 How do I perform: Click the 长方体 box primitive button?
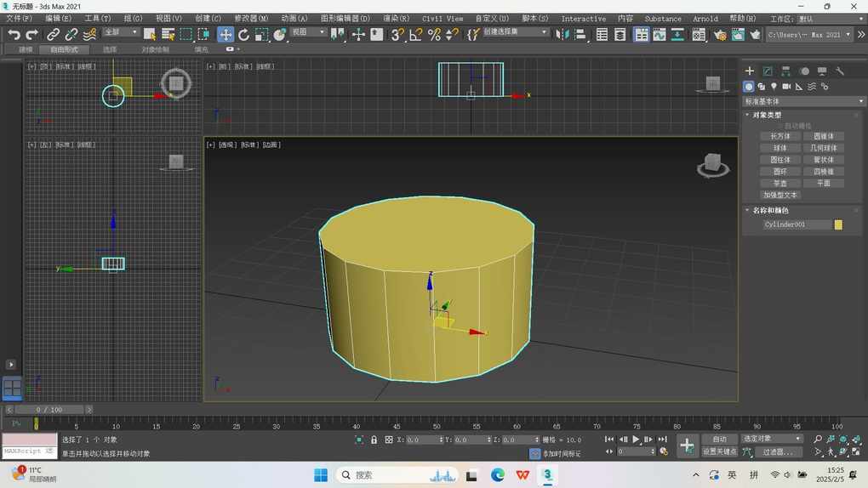click(780, 136)
